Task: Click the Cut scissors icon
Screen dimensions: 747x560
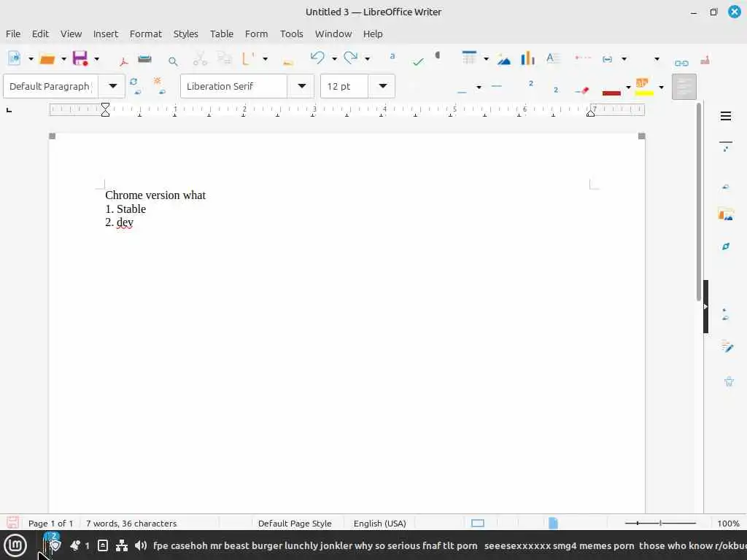Action: coord(200,58)
